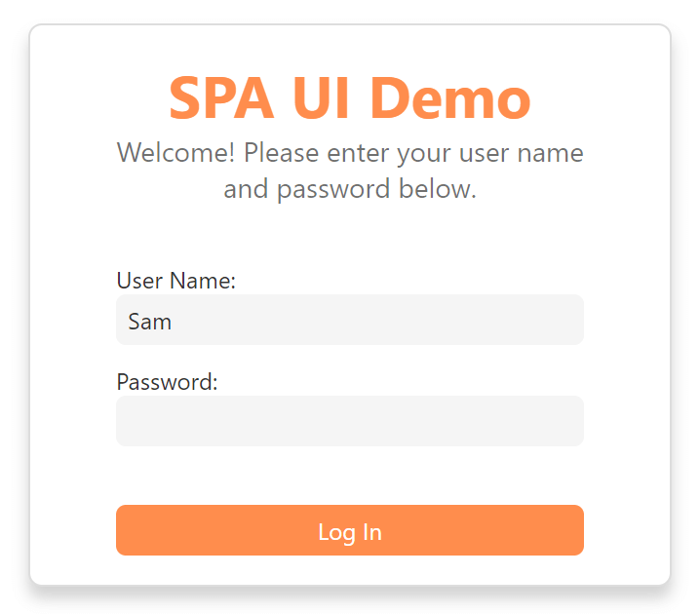This screenshot has width=700, height=614.
Task: Click the right end of Password field
Action: (x=570, y=421)
